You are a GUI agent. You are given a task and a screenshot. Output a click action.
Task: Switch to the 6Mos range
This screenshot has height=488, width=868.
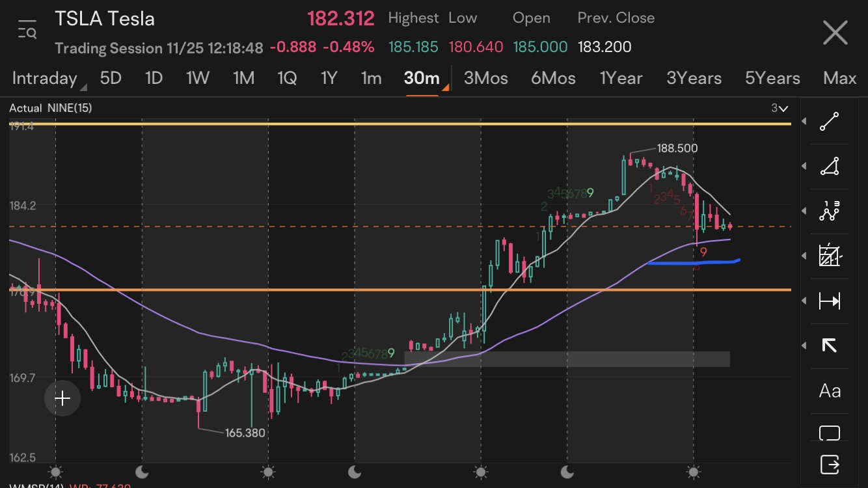553,79
